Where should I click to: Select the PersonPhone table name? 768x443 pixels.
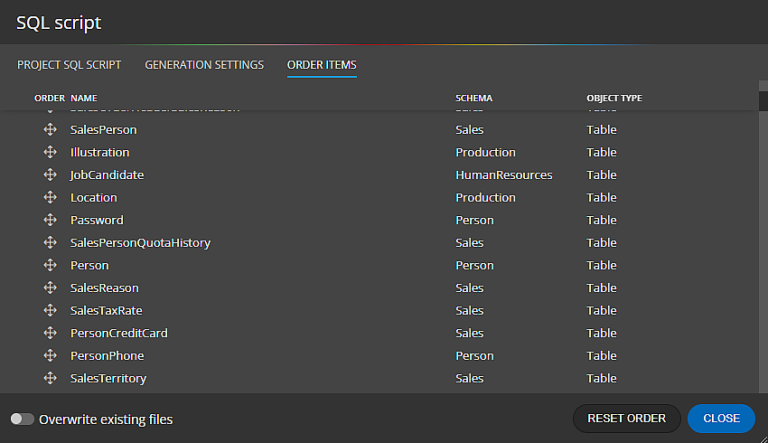coord(107,356)
